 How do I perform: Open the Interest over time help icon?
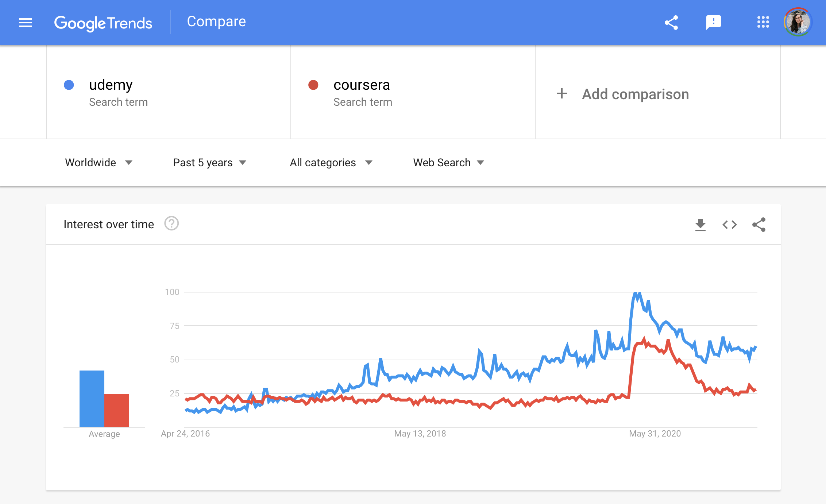tap(171, 224)
